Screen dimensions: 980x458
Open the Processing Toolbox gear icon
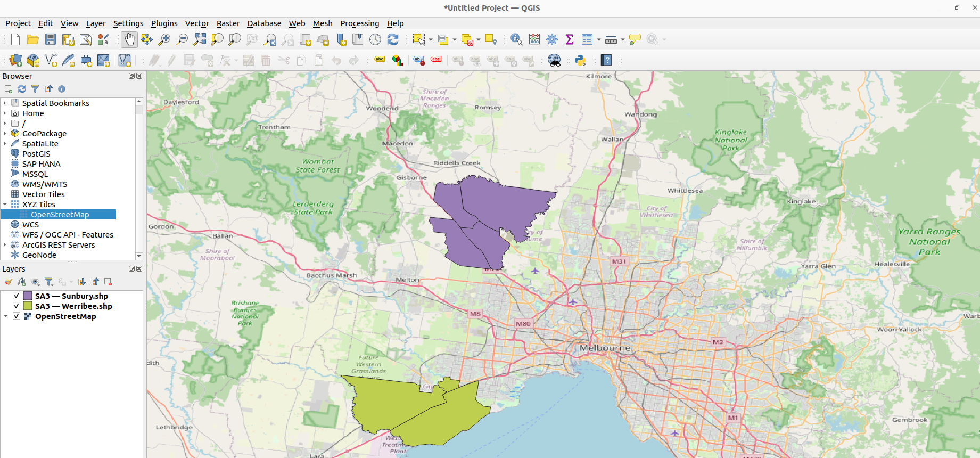pos(552,39)
